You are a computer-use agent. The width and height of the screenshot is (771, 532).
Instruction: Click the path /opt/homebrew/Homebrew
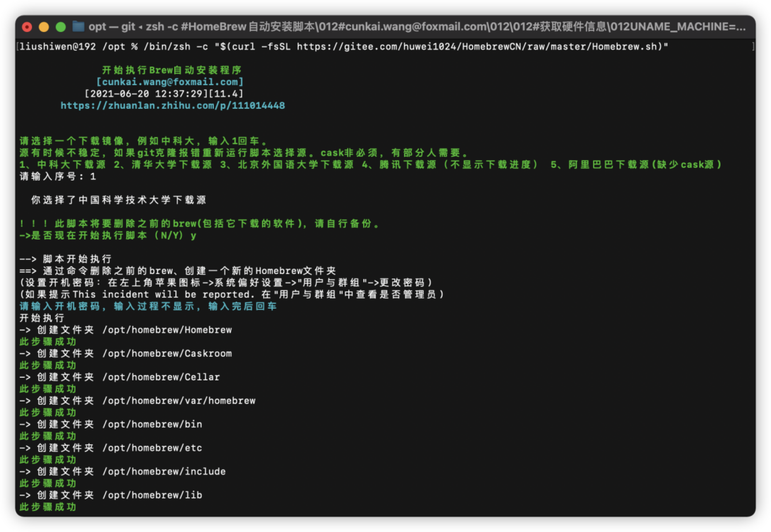pos(167,330)
